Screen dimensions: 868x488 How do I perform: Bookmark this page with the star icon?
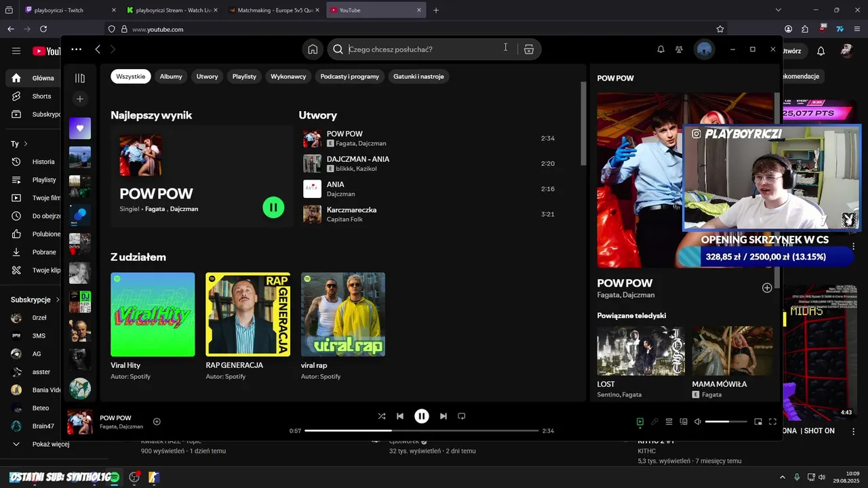click(x=720, y=29)
